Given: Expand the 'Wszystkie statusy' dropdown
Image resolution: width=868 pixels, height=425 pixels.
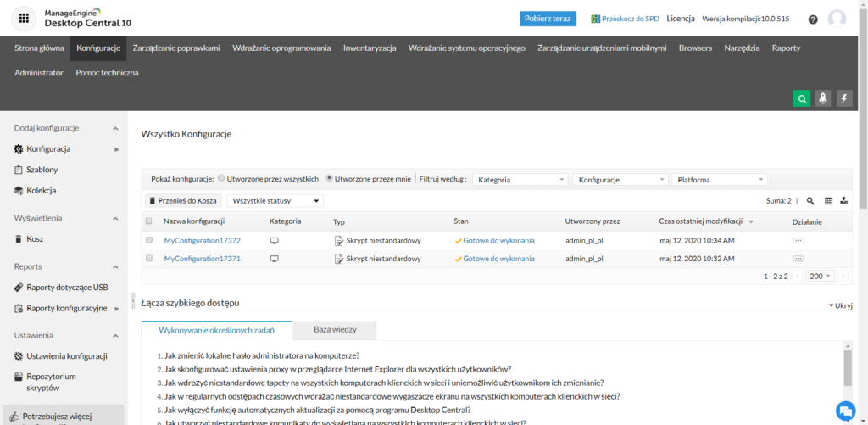Looking at the screenshot, I should [275, 201].
